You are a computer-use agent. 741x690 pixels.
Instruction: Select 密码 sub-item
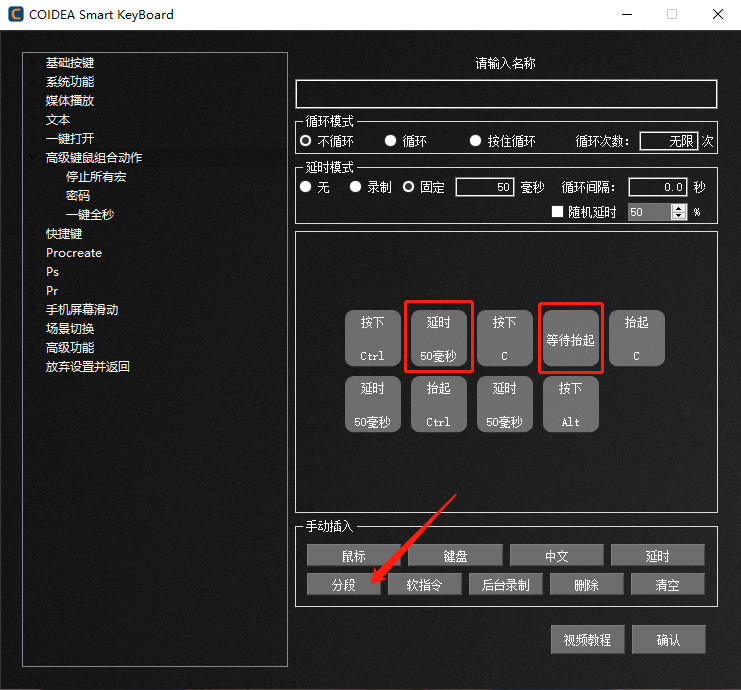(78, 195)
